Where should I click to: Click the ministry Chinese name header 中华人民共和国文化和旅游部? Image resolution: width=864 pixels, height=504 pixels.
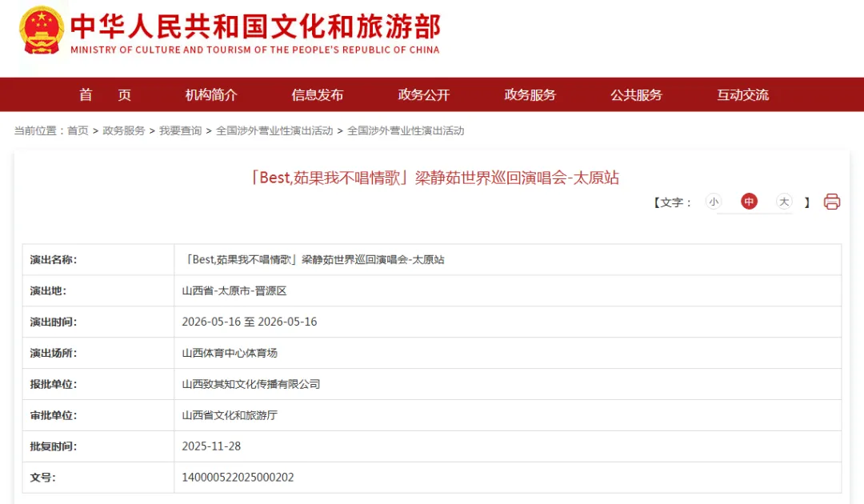[256, 26]
